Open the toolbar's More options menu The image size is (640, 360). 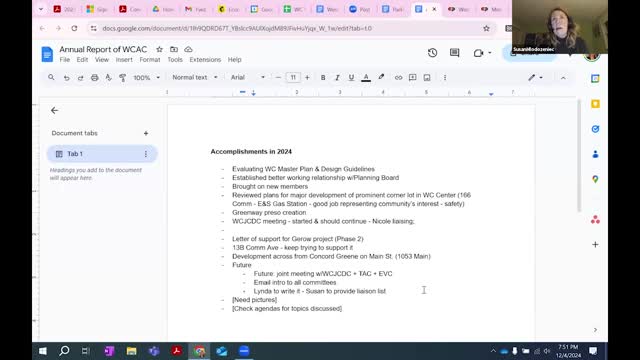tap(445, 78)
